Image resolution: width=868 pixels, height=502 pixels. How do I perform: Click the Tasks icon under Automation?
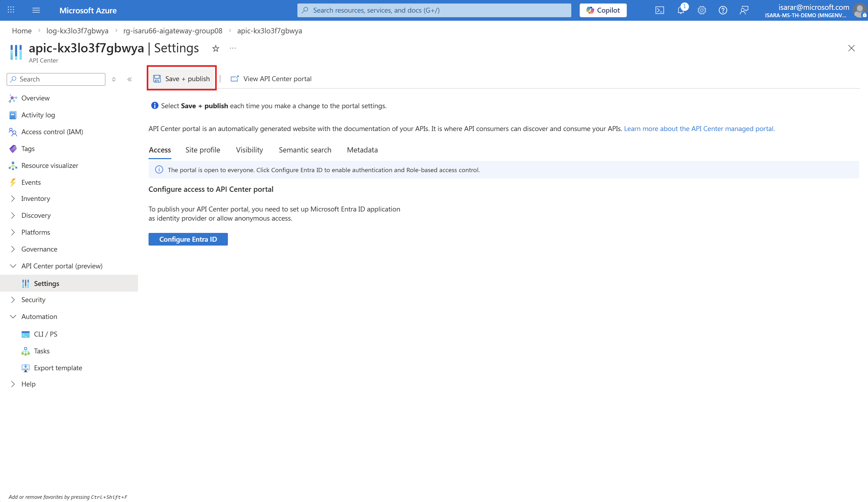click(x=26, y=351)
